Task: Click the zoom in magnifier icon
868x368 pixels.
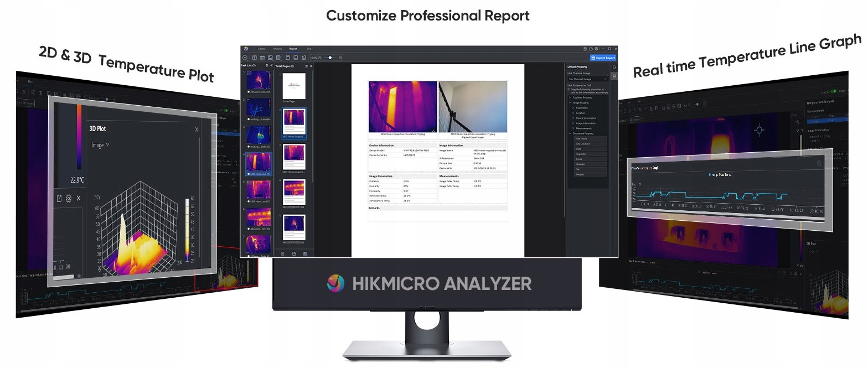Action: click(340, 58)
